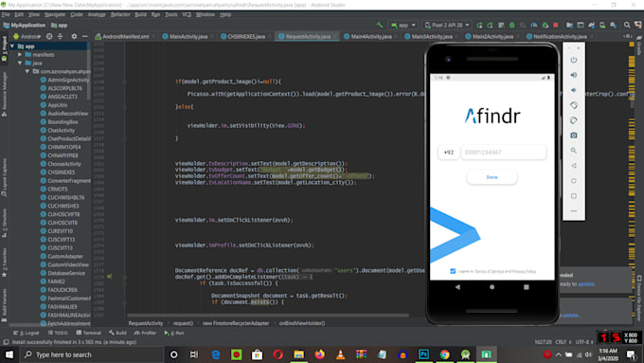The image size is (644, 363).
Task: Click the onBindViewHolder() breadcrumb
Action: 302,323
